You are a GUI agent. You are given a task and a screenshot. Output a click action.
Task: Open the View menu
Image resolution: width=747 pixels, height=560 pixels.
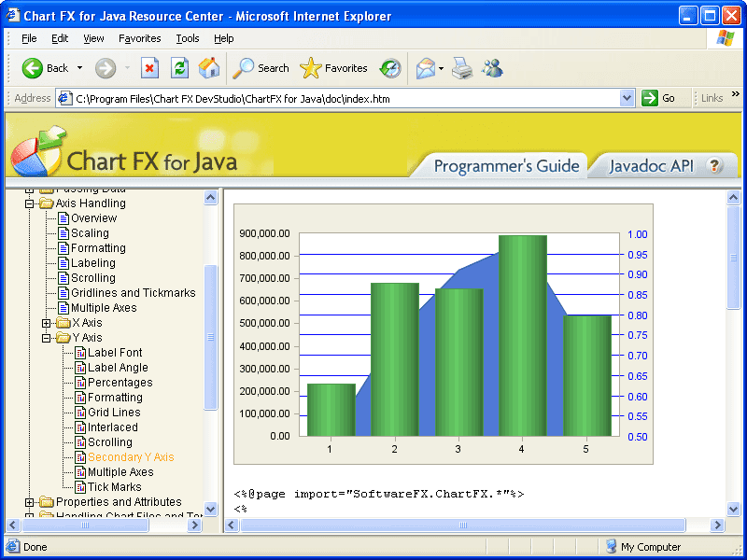tap(93, 38)
